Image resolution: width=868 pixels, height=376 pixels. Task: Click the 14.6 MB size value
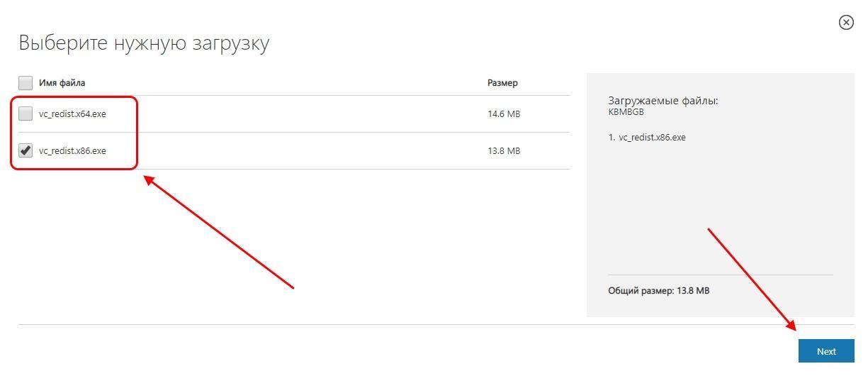[x=504, y=114]
